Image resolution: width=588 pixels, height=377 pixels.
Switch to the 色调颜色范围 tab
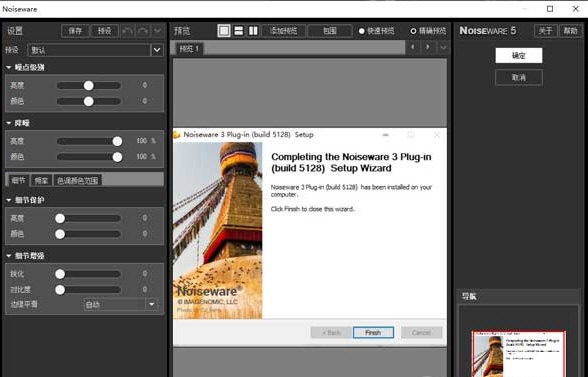[78, 180]
